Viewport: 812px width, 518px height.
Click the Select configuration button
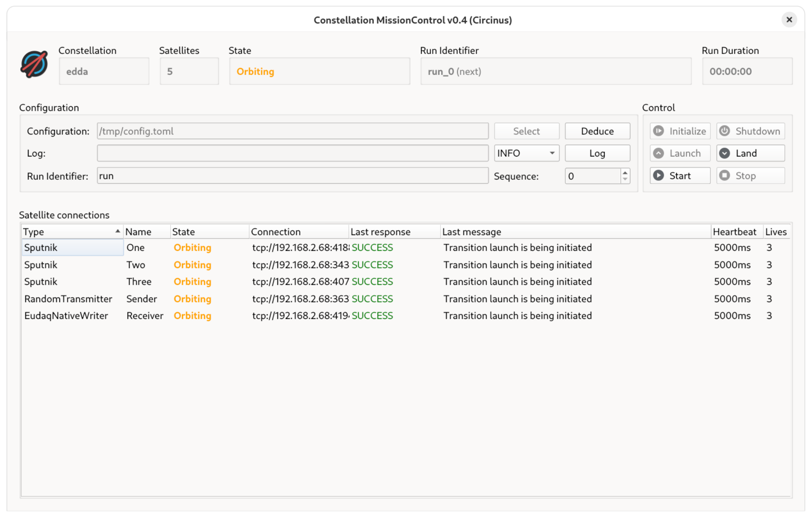click(x=526, y=131)
